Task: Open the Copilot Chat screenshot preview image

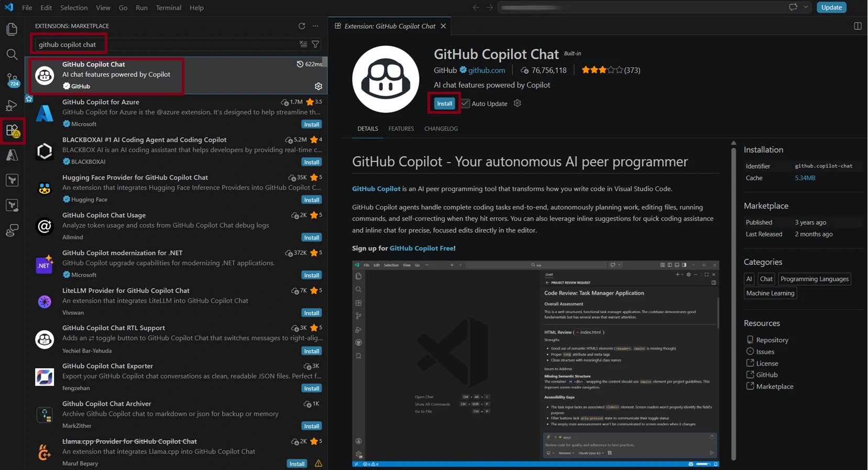Action: pyautogui.click(x=535, y=364)
